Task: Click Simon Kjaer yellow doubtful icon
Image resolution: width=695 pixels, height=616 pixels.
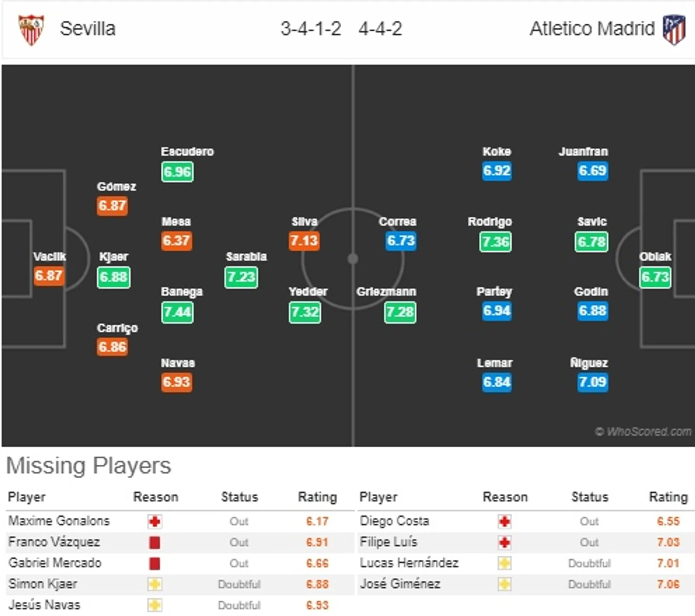Action: point(154,584)
